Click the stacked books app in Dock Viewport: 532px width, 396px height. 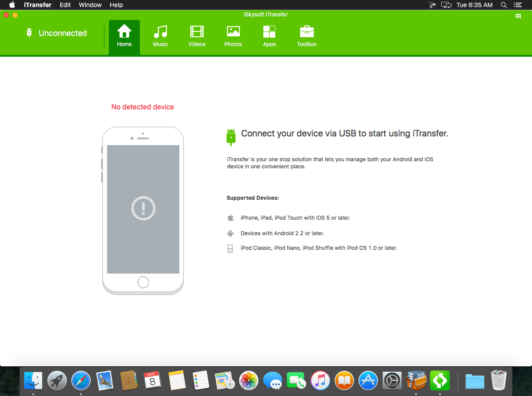coord(416,380)
